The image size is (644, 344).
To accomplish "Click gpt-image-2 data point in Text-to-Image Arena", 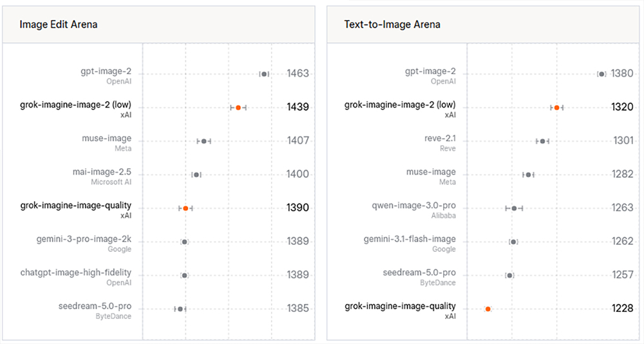I will click(x=601, y=74).
